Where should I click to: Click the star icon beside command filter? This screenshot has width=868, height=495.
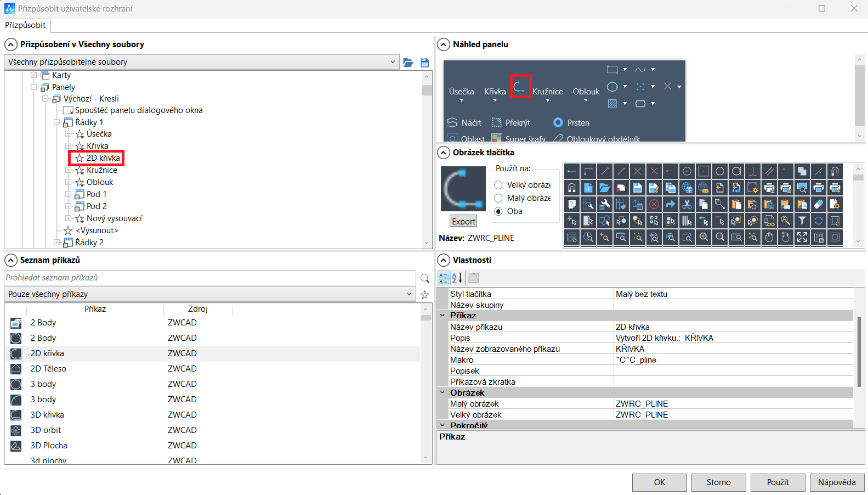(x=424, y=295)
